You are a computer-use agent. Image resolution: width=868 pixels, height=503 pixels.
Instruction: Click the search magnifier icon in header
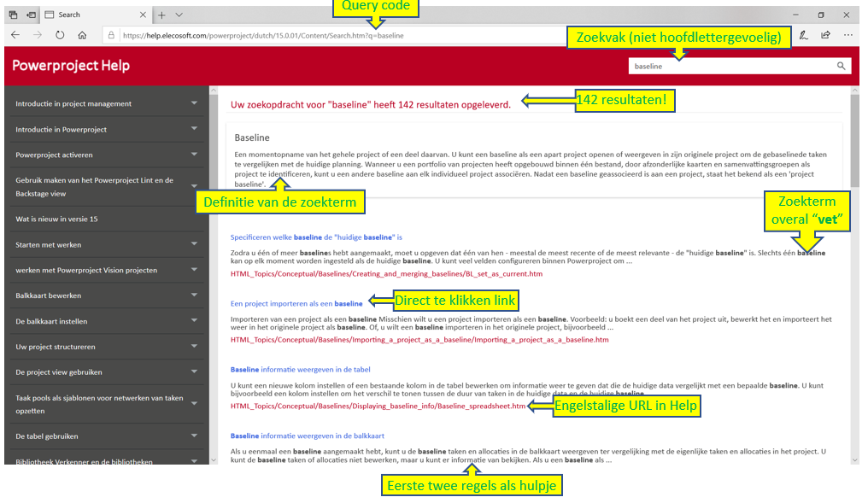tap(841, 66)
